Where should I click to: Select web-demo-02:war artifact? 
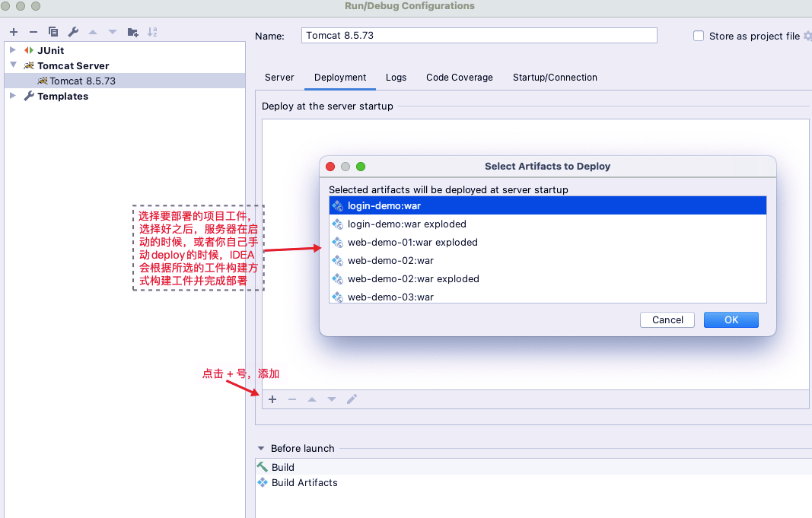(547, 260)
